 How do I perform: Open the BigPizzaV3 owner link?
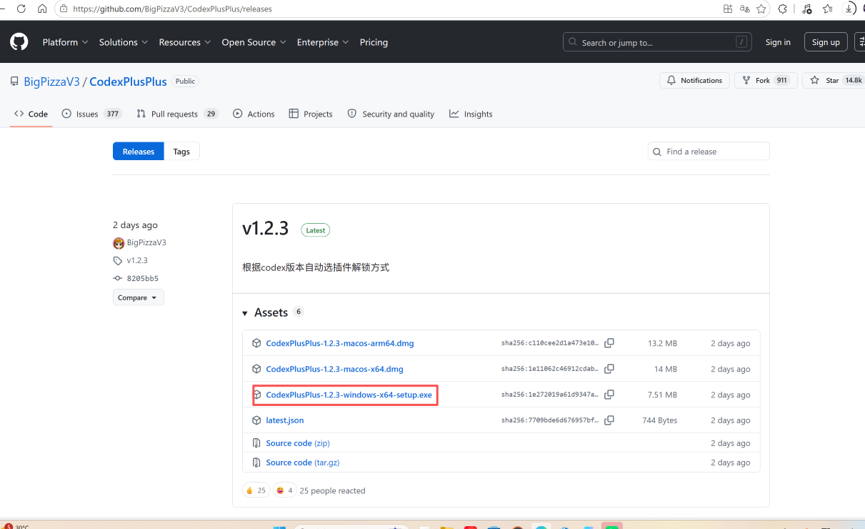[51, 82]
